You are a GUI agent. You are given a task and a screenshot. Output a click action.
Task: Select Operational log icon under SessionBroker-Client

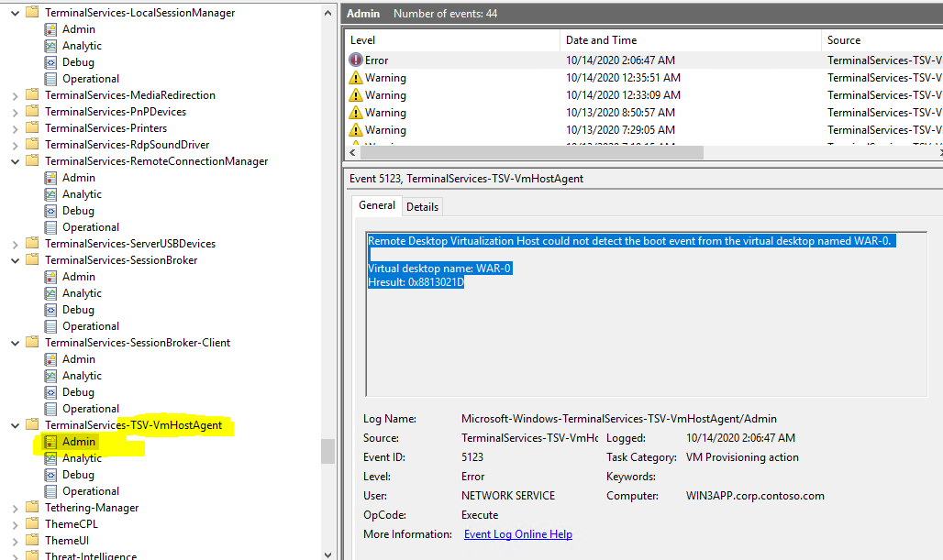51,409
